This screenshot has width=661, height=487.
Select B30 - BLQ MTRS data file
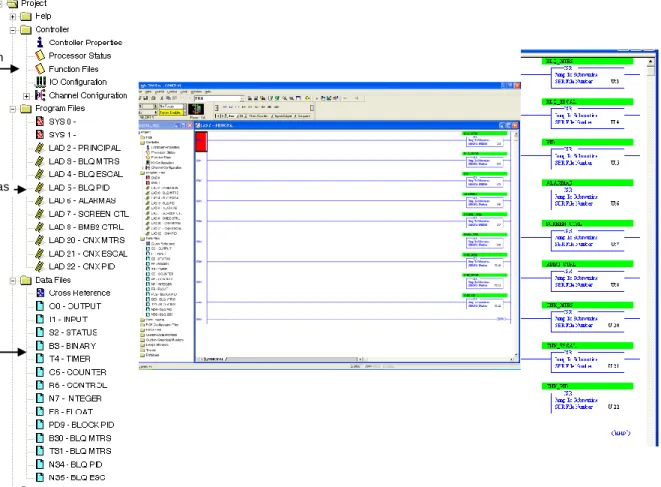pyautogui.click(x=74, y=438)
